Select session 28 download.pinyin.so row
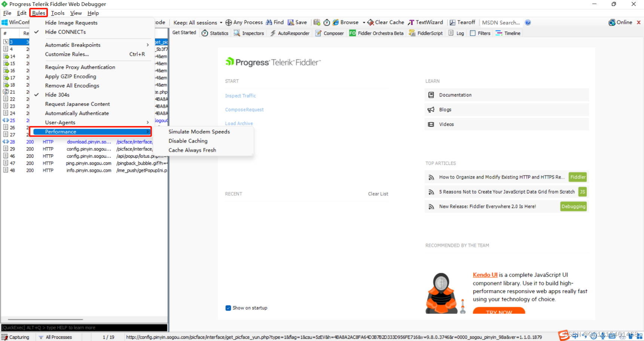The image size is (644, 341). coord(84,142)
